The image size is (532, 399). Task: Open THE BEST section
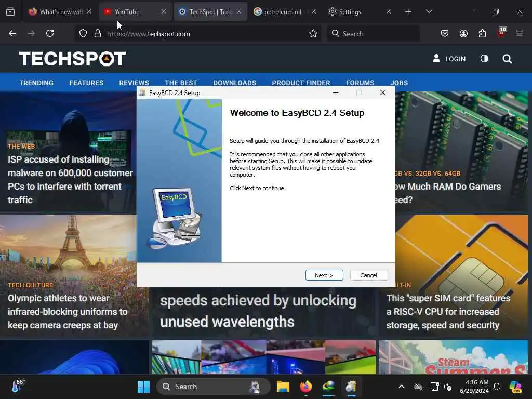[x=181, y=83]
